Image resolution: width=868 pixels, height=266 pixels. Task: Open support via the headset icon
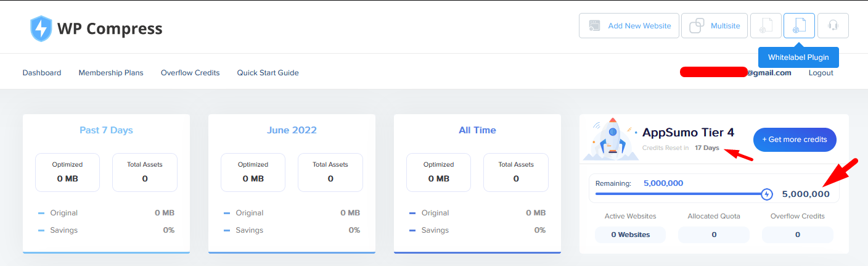click(x=833, y=26)
